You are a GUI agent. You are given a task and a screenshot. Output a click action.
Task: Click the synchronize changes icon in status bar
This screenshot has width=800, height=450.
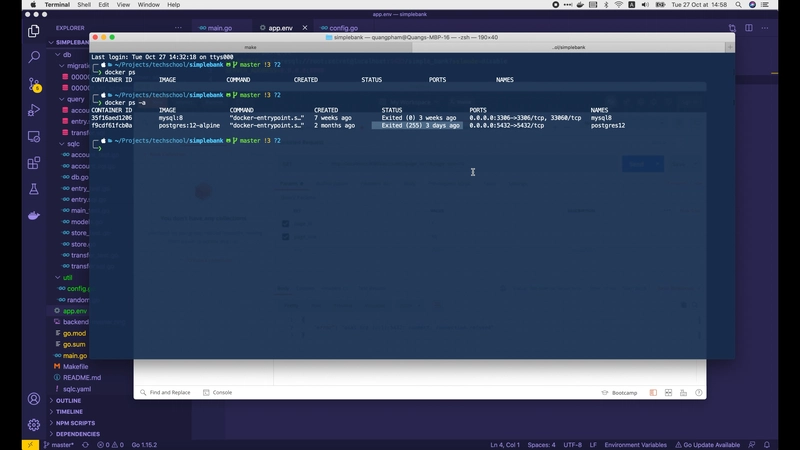pyautogui.click(x=85, y=445)
